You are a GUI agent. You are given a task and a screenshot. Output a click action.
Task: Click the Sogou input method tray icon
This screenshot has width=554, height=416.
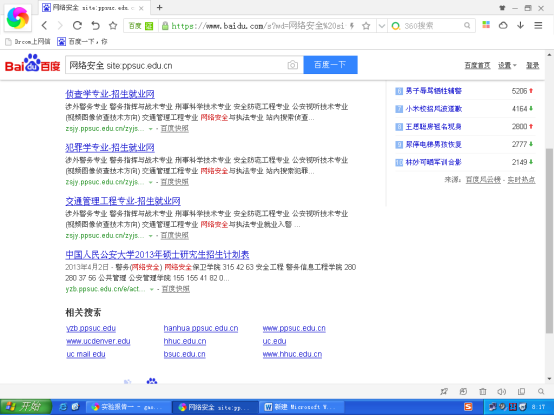(x=468, y=407)
